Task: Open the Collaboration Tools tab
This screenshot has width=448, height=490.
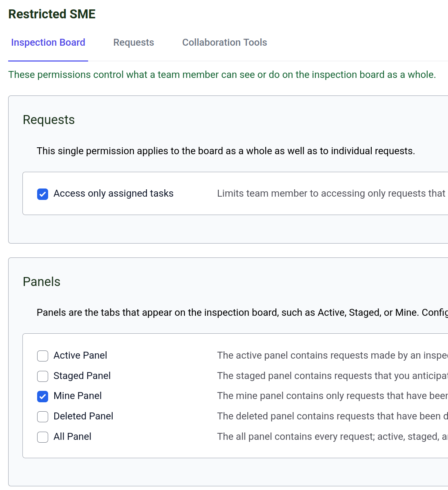Action: 224,42
